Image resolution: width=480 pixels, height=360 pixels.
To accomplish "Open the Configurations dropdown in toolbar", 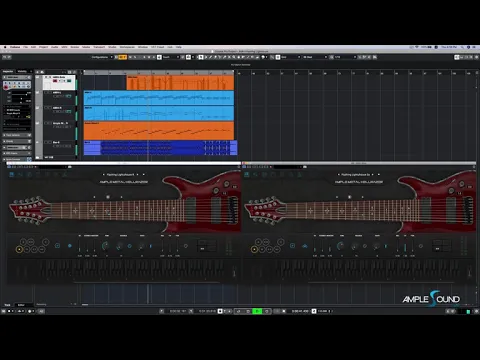I will point(102,57).
